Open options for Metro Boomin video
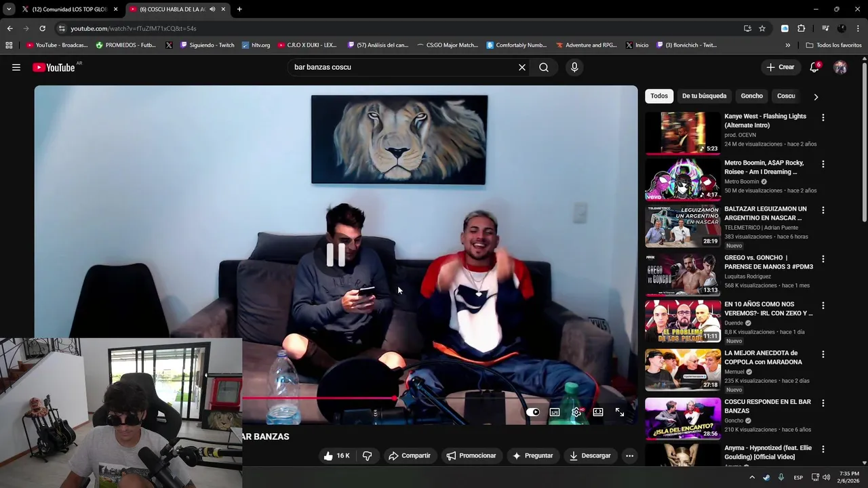Screen dimensions: 868x488 coord(823,164)
